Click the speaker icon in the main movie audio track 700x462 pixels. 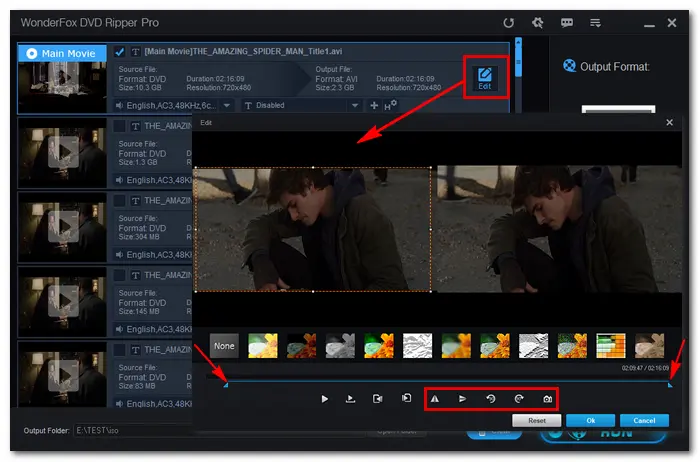point(119,105)
